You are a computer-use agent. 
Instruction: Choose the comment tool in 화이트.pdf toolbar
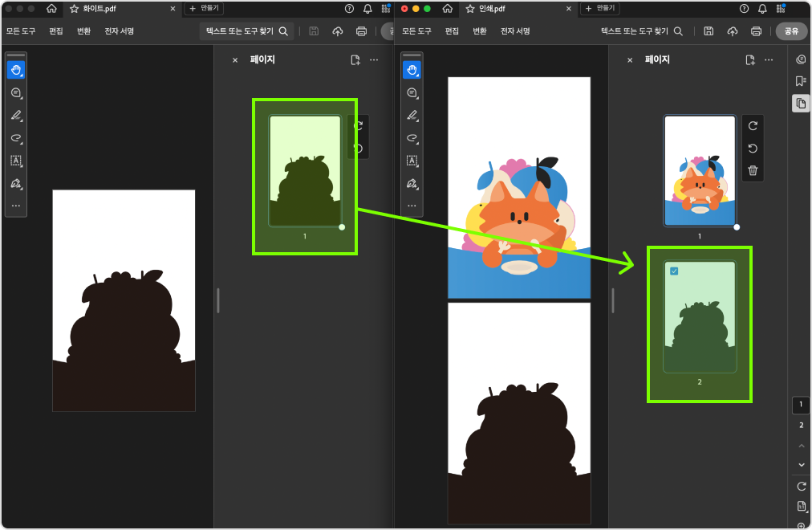16,92
